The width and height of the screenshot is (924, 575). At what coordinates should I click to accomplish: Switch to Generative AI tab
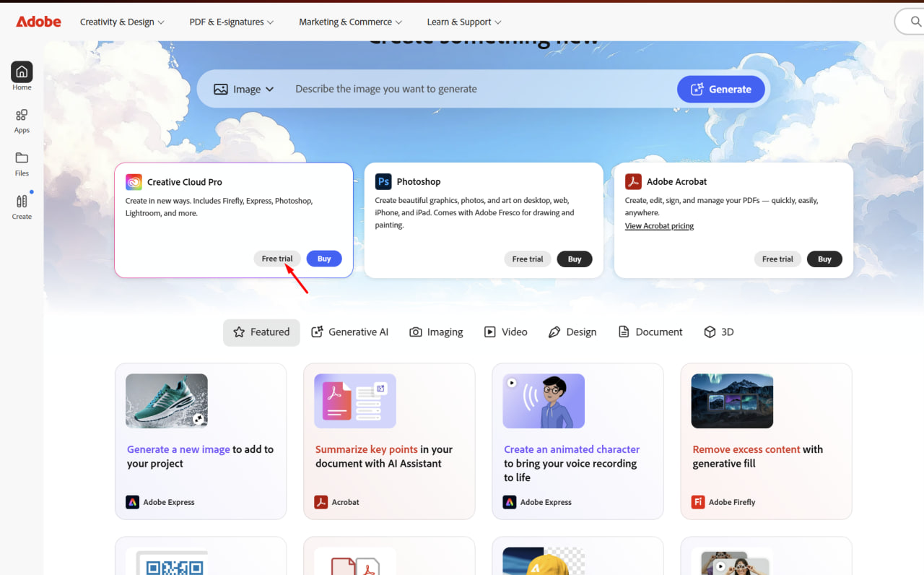(349, 332)
